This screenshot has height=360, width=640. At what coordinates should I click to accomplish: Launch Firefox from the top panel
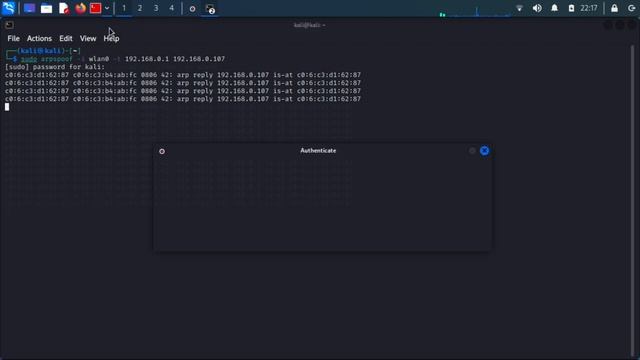[x=80, y=8]
